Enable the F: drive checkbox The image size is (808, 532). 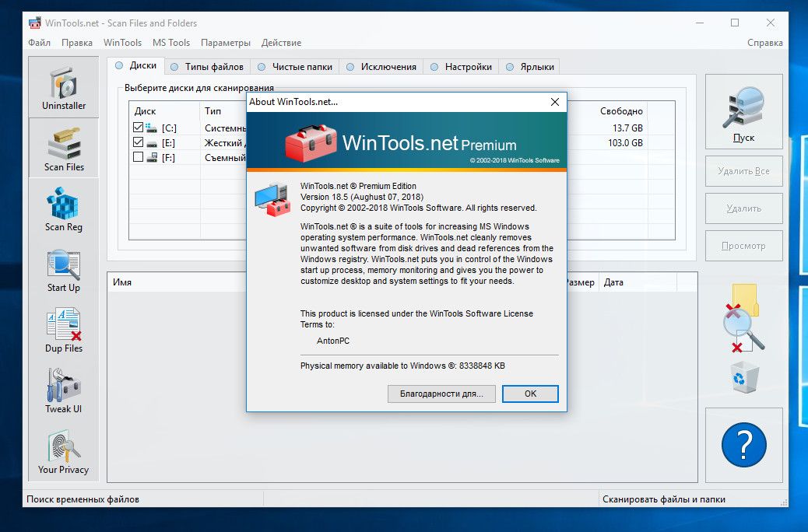pyautogui.click(x=139, y=158)
